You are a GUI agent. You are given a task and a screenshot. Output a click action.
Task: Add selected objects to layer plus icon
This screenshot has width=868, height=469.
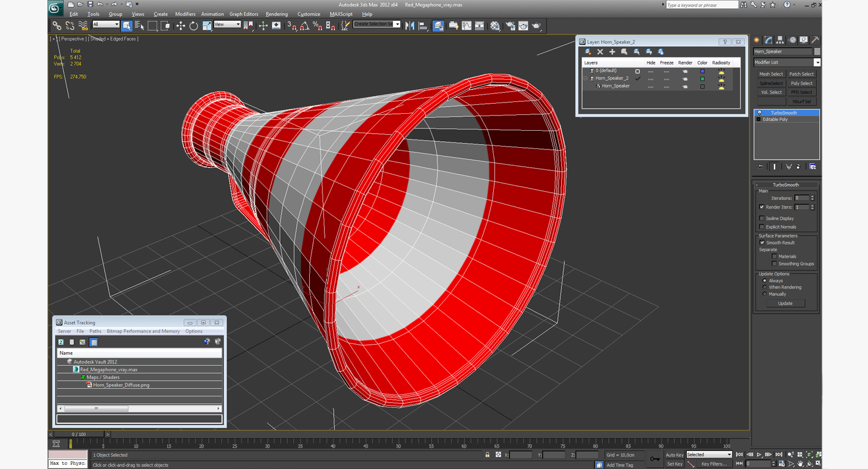[612, 52]
